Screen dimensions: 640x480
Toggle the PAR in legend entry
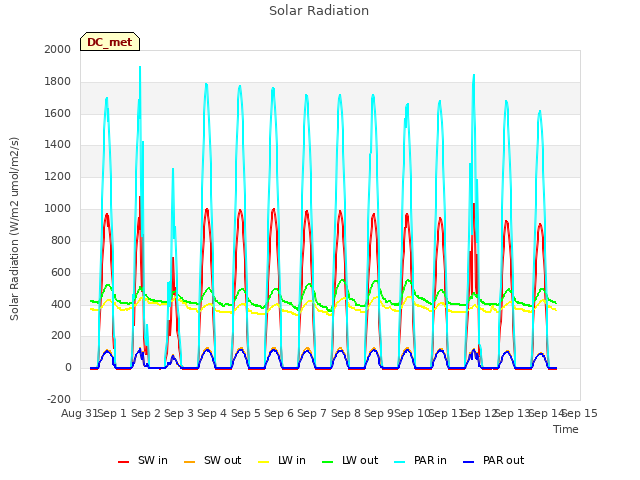420,460
